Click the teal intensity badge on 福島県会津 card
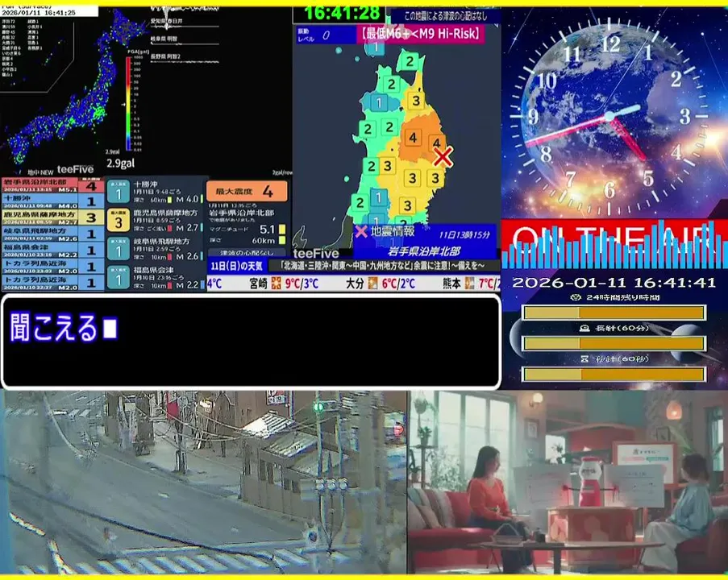This screenshot has width=728, height=580. click(118, 277)
